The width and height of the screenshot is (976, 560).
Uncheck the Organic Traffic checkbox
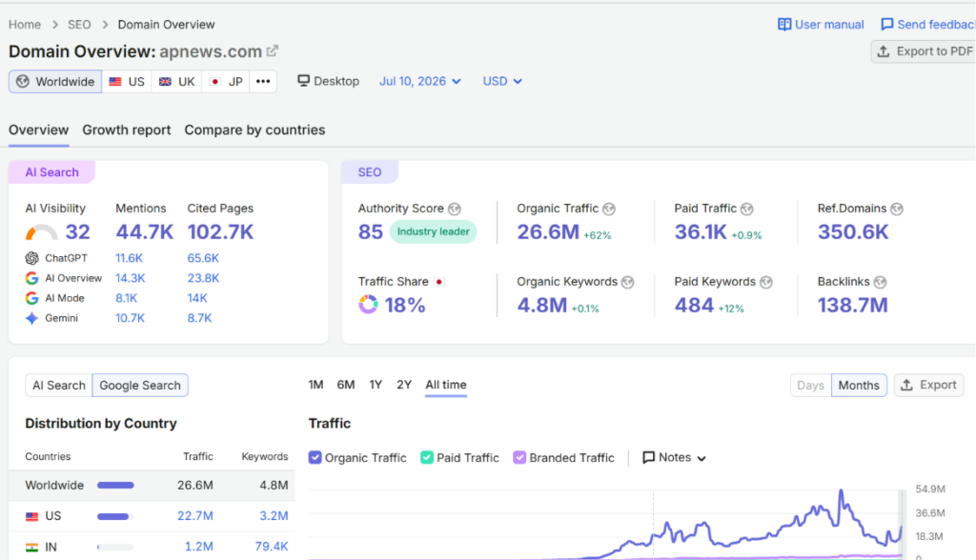315,457
